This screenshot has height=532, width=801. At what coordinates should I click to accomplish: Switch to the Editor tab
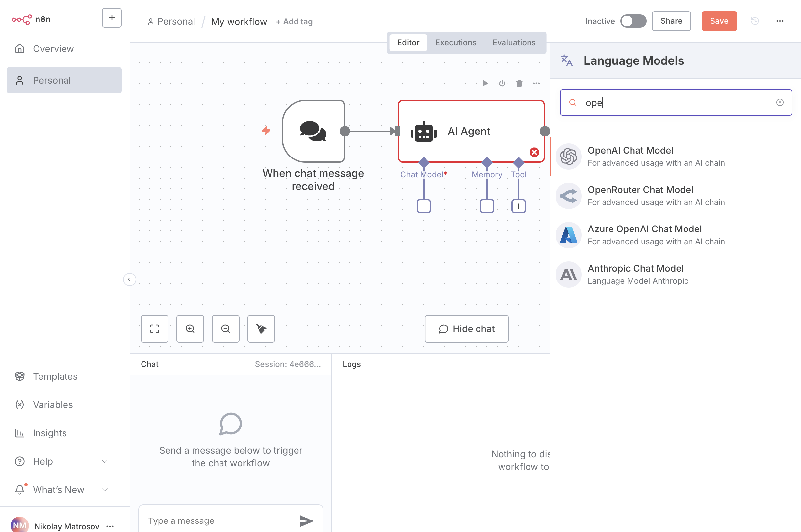(408, 42)
